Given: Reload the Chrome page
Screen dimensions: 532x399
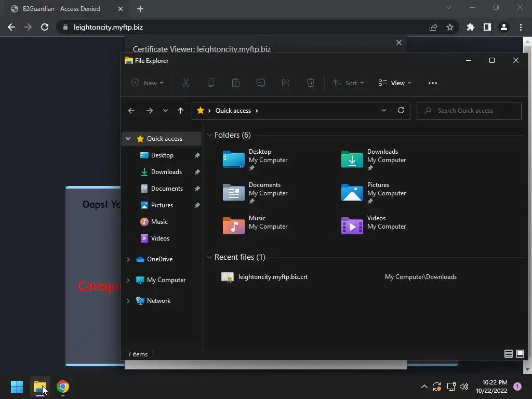Looking at the screenshot, I should tap(45, 27).
